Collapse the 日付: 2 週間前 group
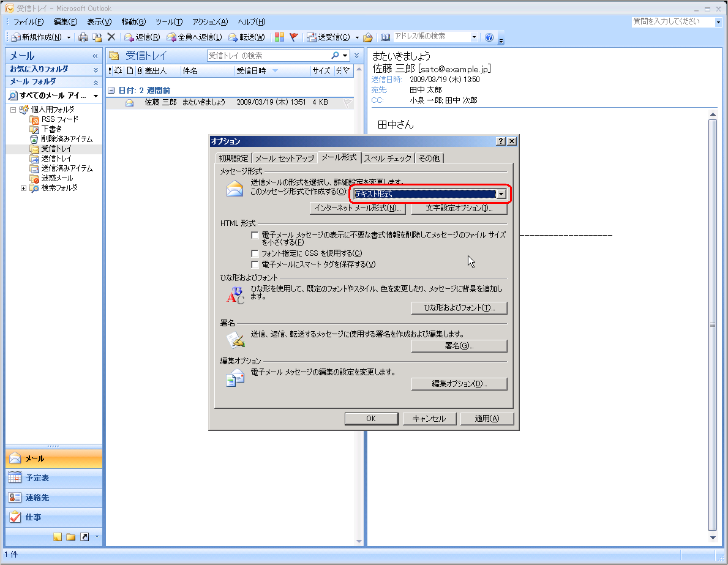The height and width of the screenshot is (565, 728). pos(111,91)
